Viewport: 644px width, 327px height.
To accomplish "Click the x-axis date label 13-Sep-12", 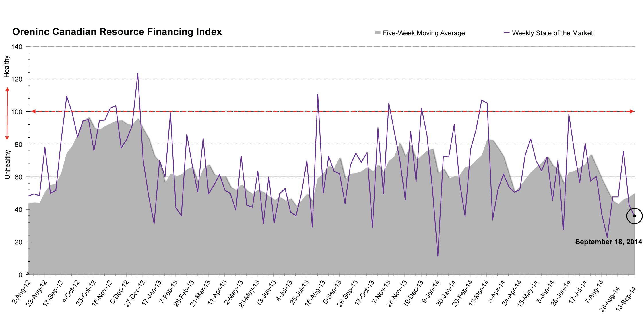I will click(x=53, y=293).
